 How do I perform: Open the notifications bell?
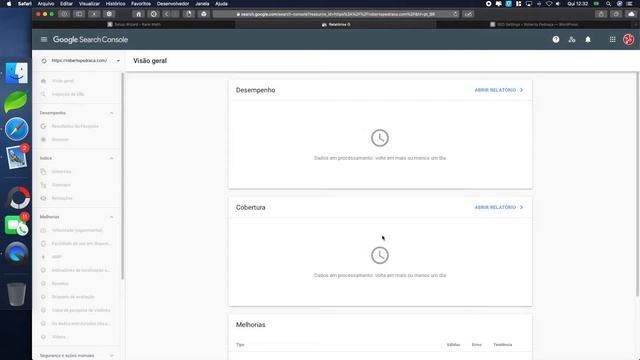(588, 40)
